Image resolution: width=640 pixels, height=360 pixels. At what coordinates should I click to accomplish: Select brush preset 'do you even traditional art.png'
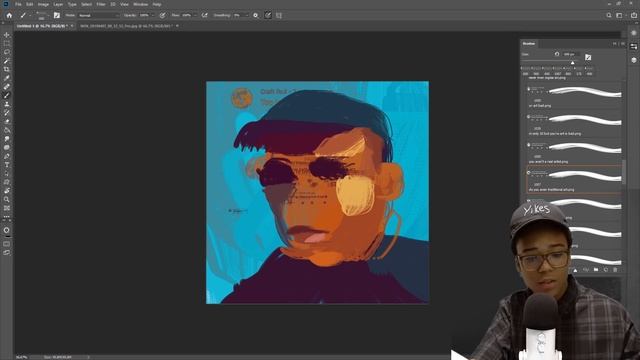(574, 180)
